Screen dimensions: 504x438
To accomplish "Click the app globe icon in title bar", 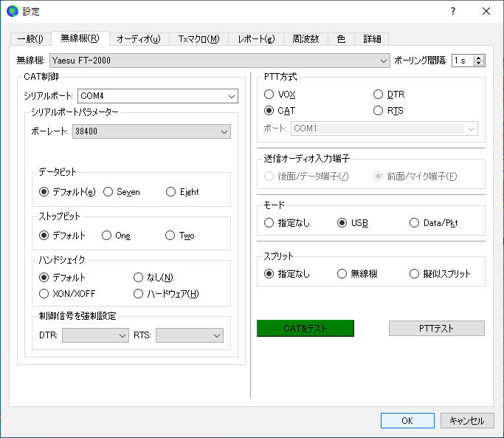I will tap(12, 11).
